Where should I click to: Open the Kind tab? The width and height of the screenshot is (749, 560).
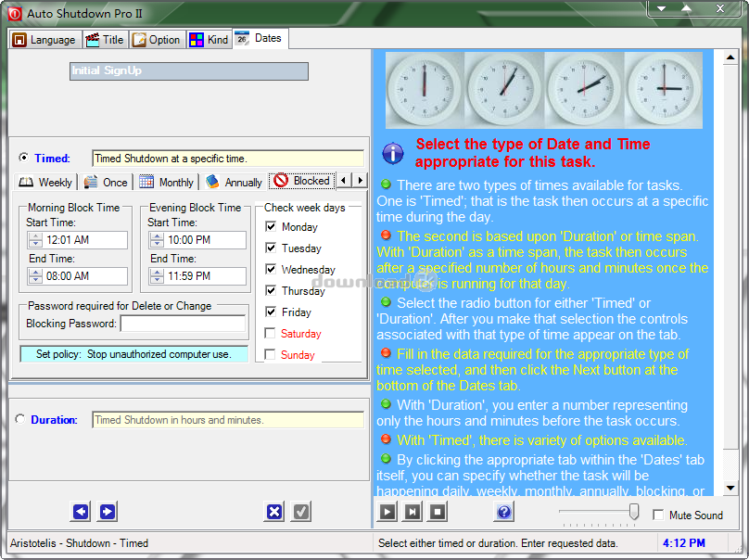(209, 40)
